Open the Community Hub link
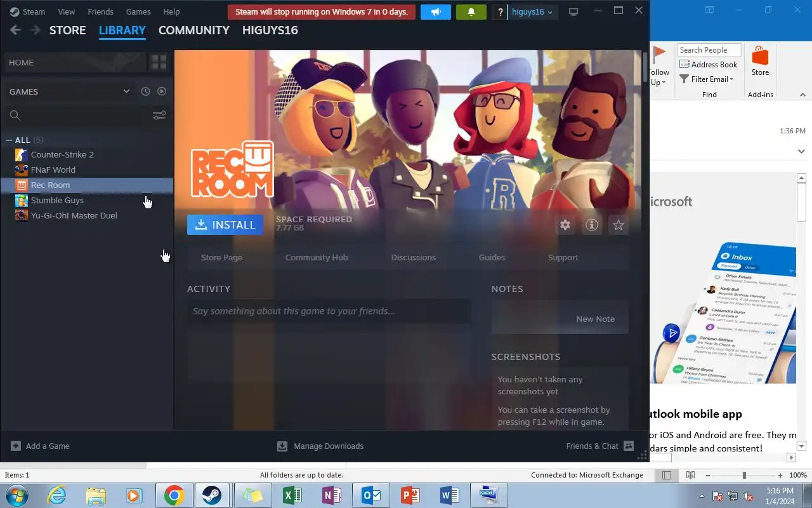 click(317, 257)
